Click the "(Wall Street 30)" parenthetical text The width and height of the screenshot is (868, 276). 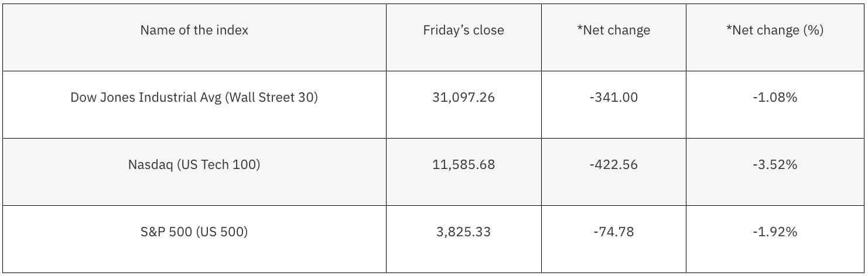click(272, 97)
